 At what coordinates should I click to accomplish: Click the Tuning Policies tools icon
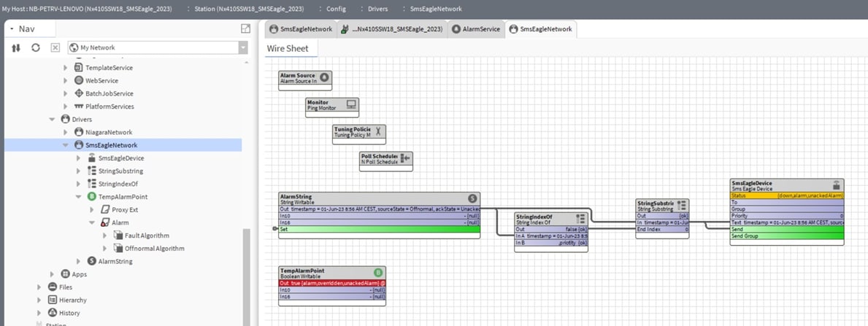click(378, 131)
